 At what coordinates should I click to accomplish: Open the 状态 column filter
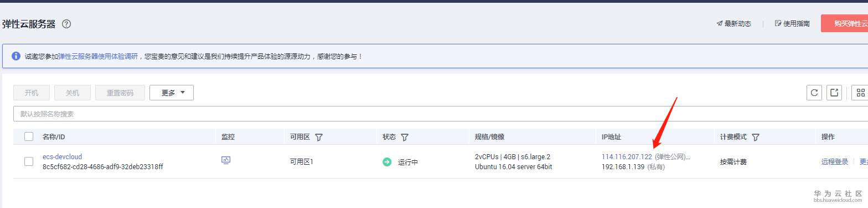[405, 137]
